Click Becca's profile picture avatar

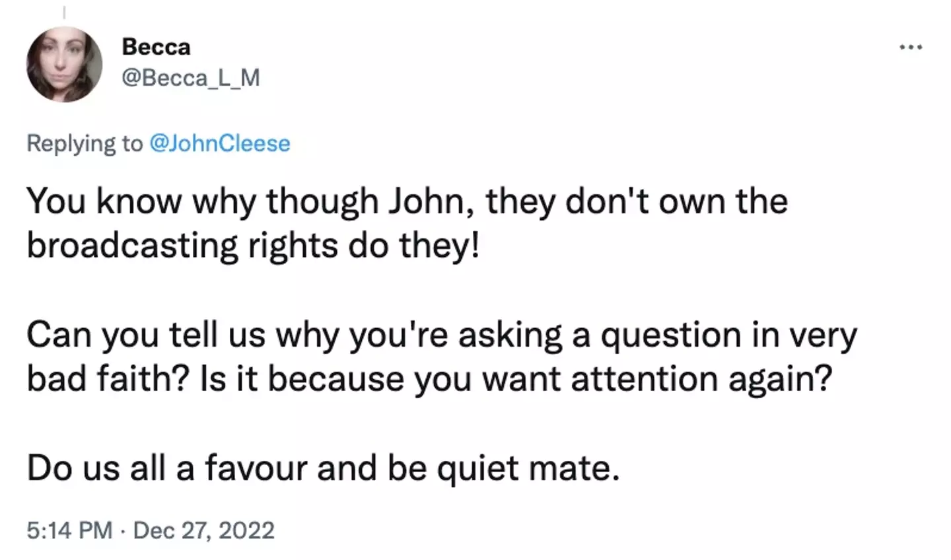(64, 64)
